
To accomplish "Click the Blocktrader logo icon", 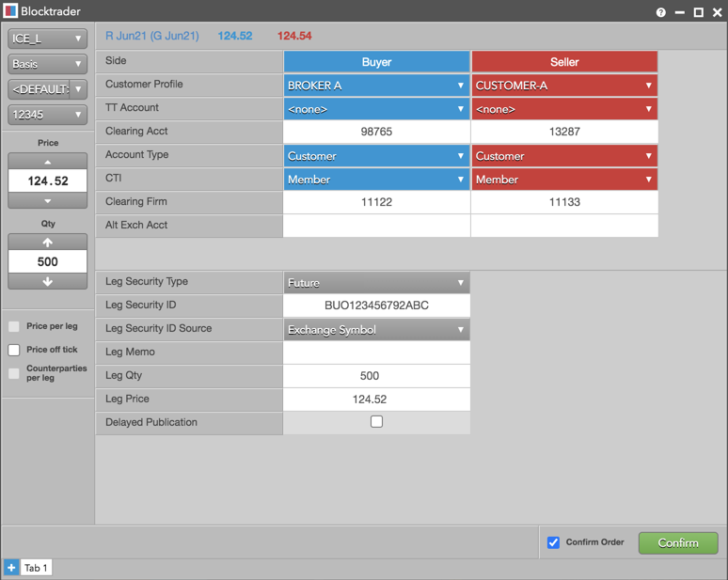I will click(x=10, y=10).
